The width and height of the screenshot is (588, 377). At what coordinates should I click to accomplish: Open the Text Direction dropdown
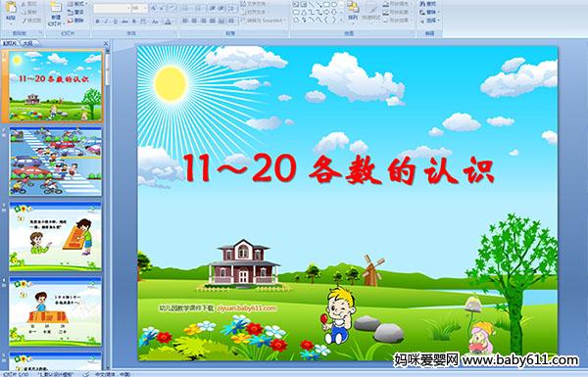click(256, 3)
